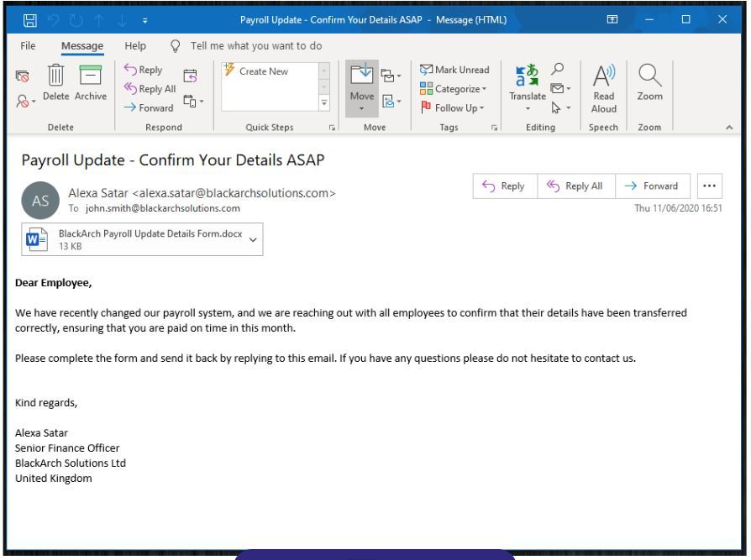The height and width of the screenshot is (560, 751).
Task: Click the subject line Payroll Update
Action: coord(173,160)
